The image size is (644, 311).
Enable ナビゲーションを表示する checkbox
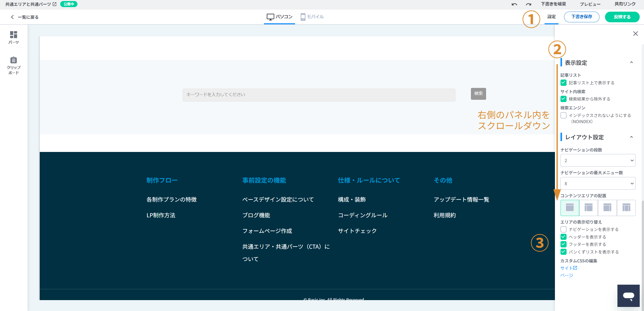point(564,229)
